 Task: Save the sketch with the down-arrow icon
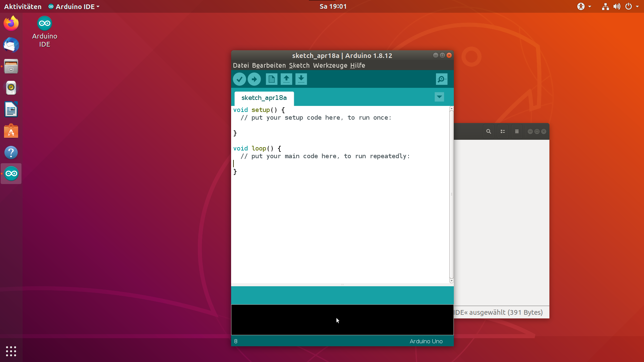coord(301,79)
